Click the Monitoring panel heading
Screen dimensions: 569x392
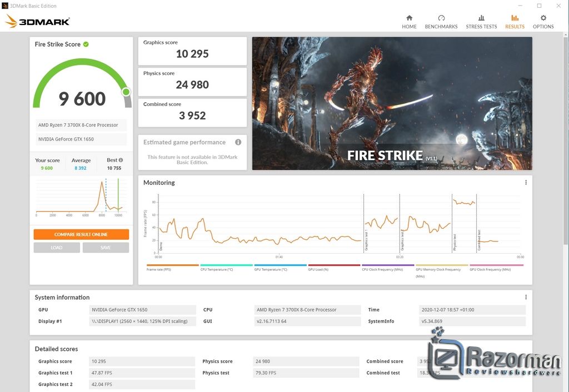159,183
